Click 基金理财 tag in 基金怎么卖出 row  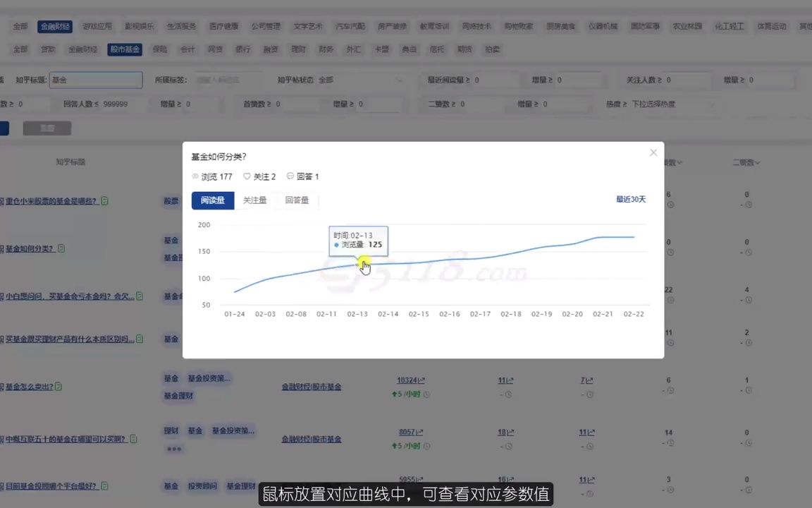pos(178,396)
